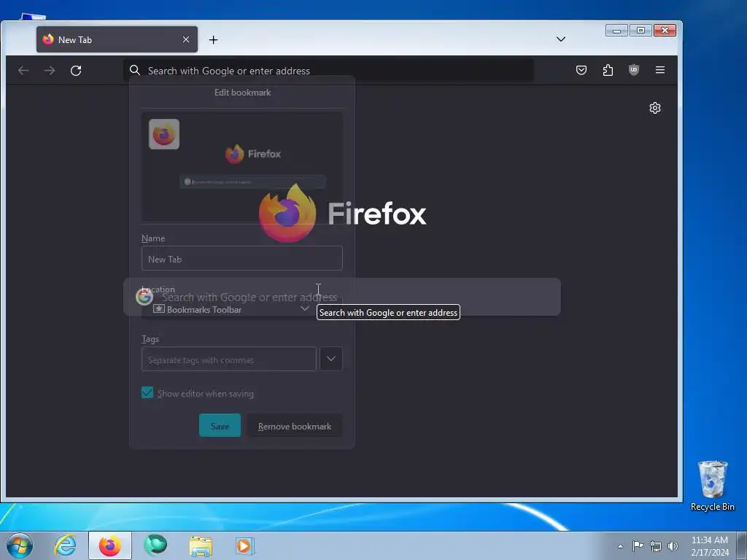Screen dimensions: 747x560
Task: Open the Firefox application menu (hamburger)
Action: point(659,70)
